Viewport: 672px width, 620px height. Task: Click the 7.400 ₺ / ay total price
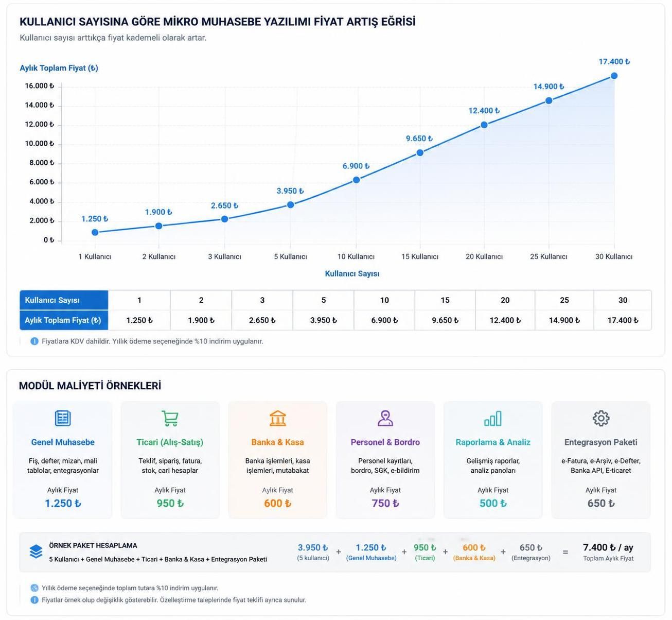[608, 547]
